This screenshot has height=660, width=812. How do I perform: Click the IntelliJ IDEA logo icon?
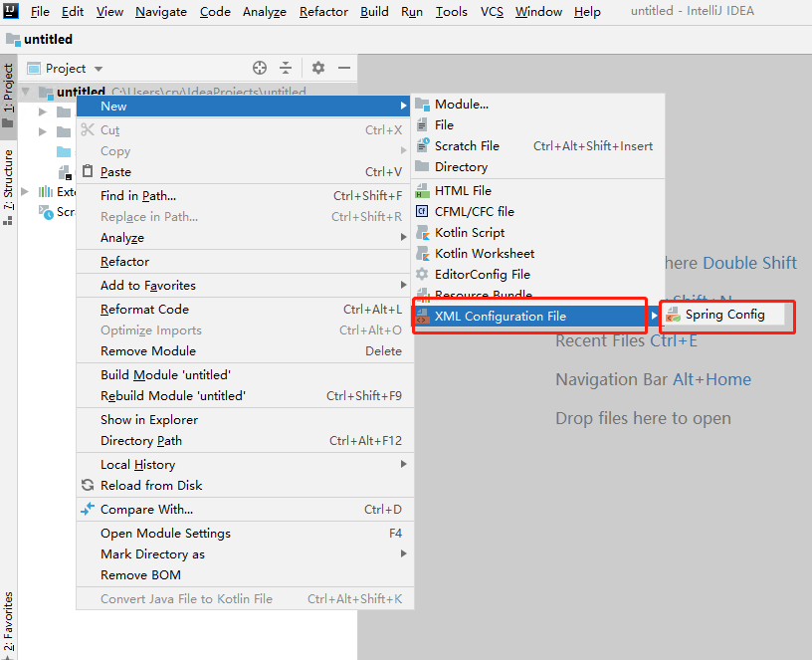coord(11,10)
